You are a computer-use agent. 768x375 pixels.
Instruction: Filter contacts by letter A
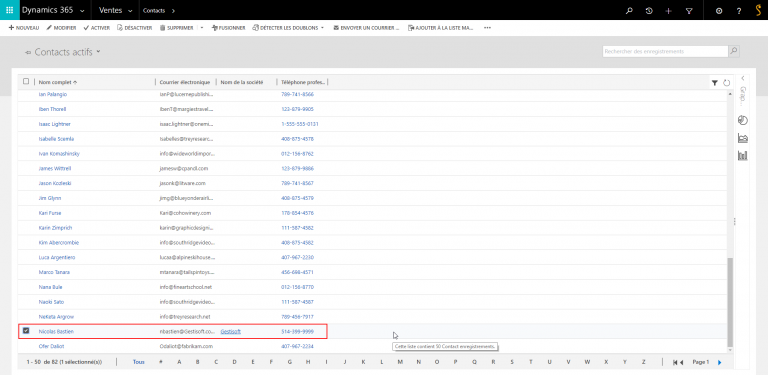pyautogui.click(x=179, y=362)
